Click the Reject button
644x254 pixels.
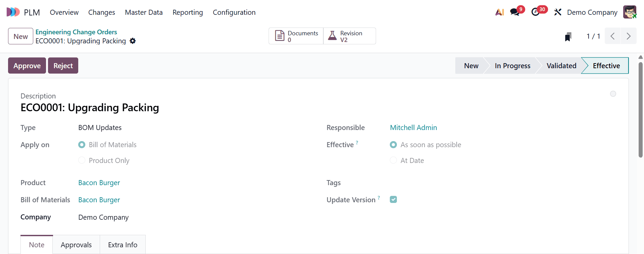pyautogui.click(x=63, y=66)
